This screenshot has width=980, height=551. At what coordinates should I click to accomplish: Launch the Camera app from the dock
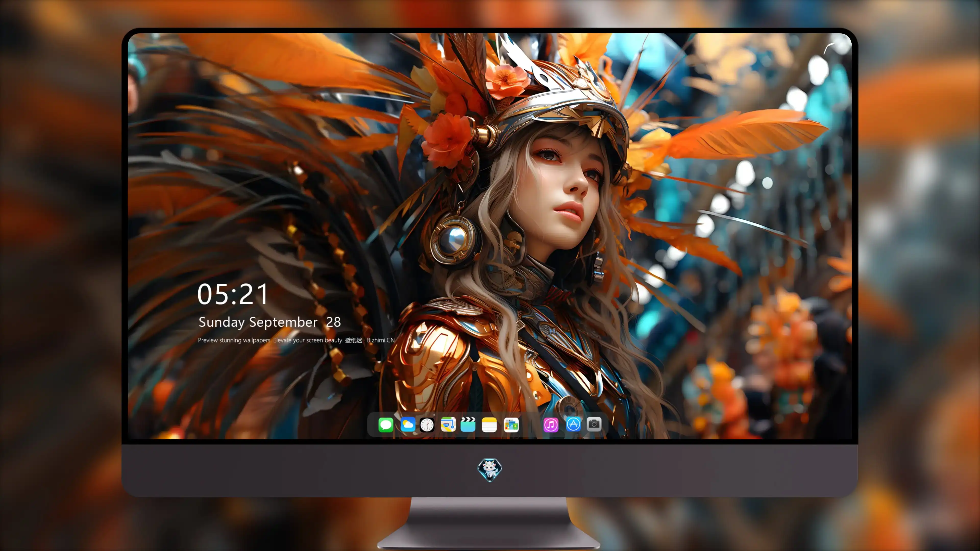[x=594, y=424]
